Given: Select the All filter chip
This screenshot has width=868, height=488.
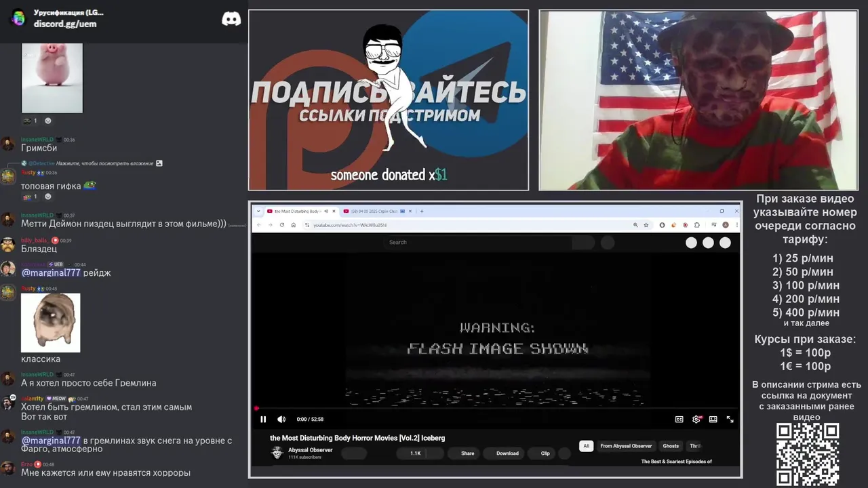Looking at the screenshot, I should (586, 446).
